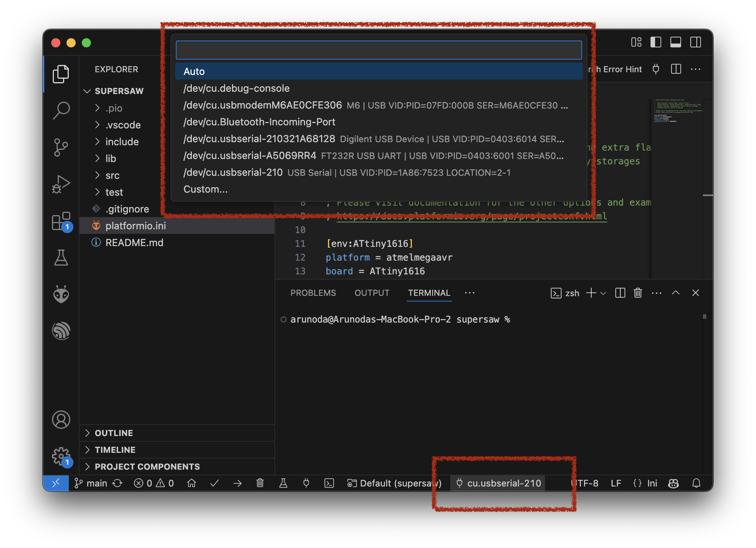Select /dev/cu.usbserial-210 USB Serial port
The width and height of the screenshot is (756, 548).
[x=379, y=172]
